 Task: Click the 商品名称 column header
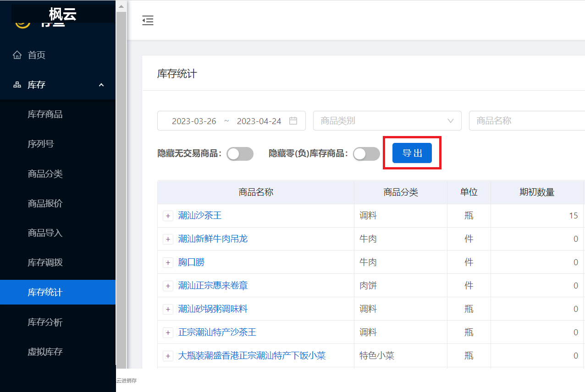pyautogui.click(x=256, y=192)
